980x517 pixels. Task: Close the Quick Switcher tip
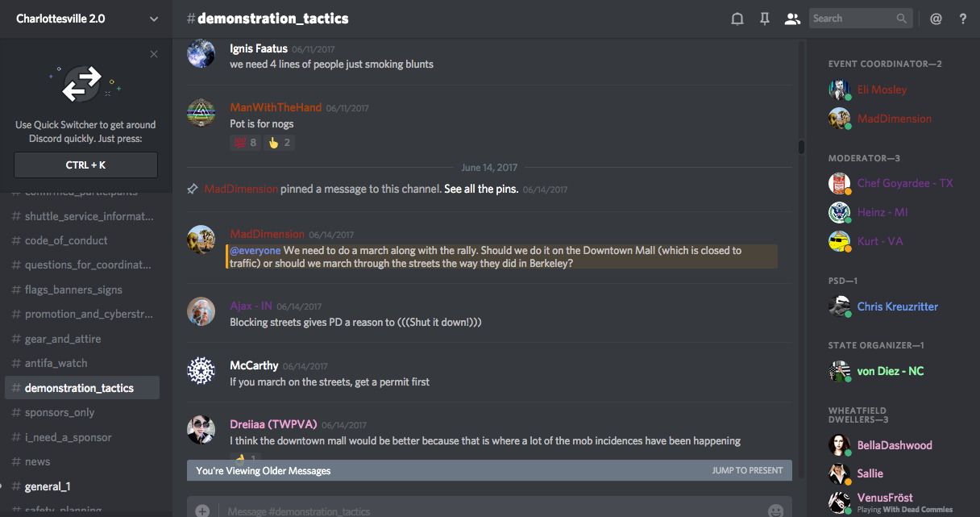pos(154,54)
